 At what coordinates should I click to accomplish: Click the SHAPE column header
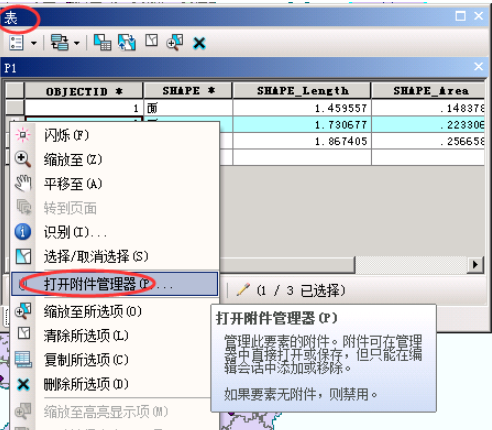point(188,91)
